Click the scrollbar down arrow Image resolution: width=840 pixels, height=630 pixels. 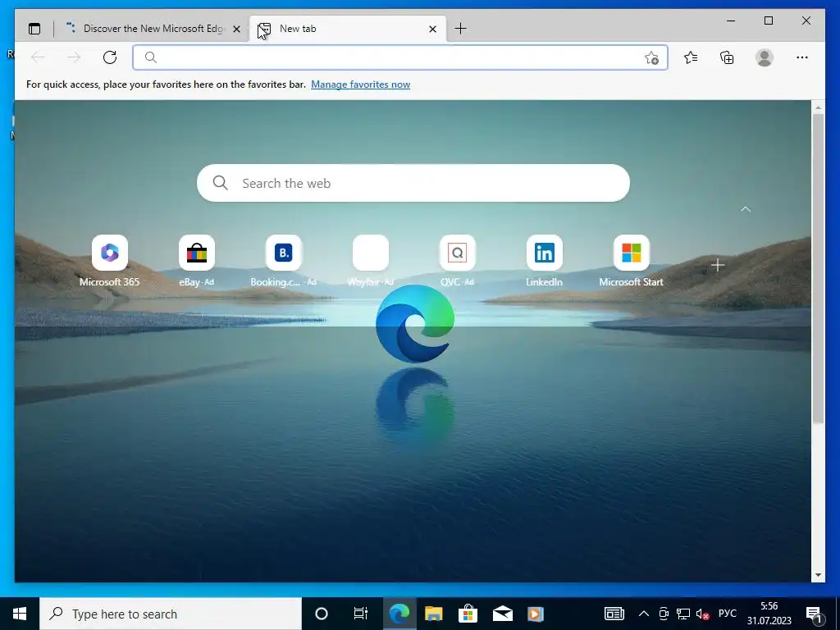tap(818, 575)
